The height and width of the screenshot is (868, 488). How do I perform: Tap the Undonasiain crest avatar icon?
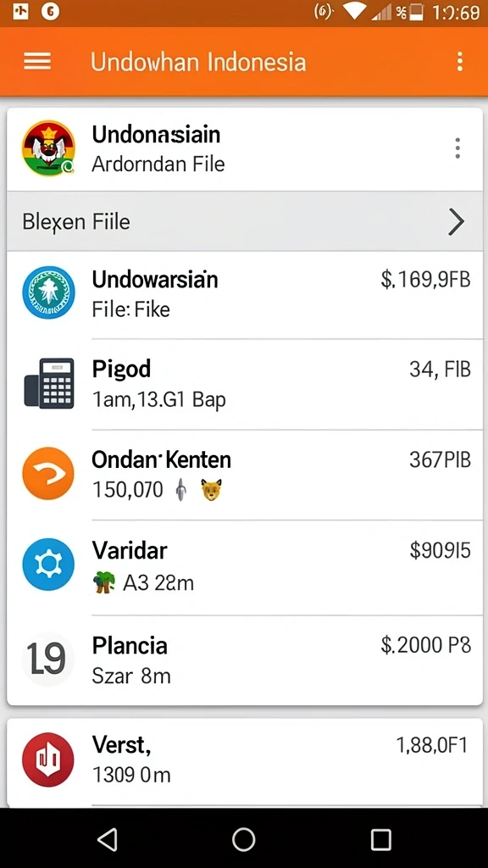pos(48,148)
